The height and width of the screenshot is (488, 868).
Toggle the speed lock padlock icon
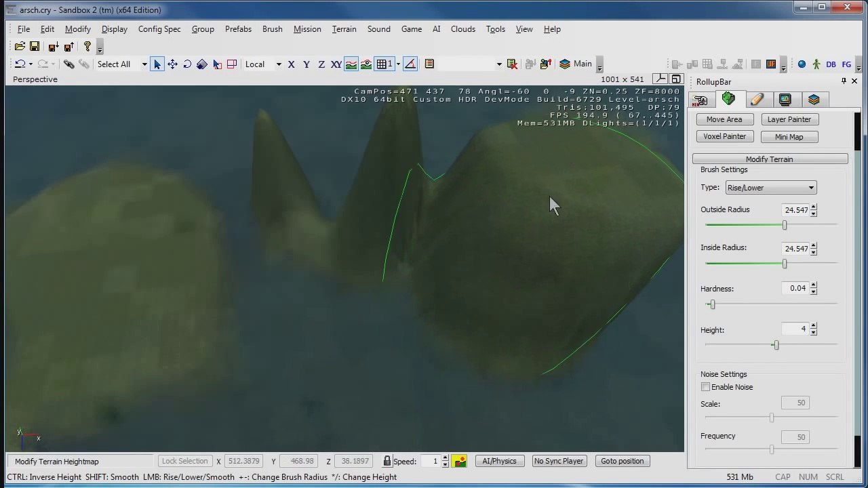[x=387, y=462]
